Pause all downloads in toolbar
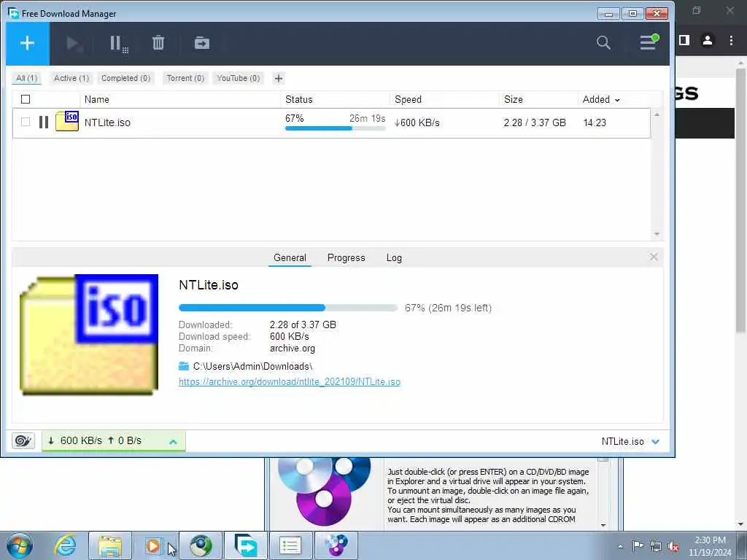 click(119, 44)
